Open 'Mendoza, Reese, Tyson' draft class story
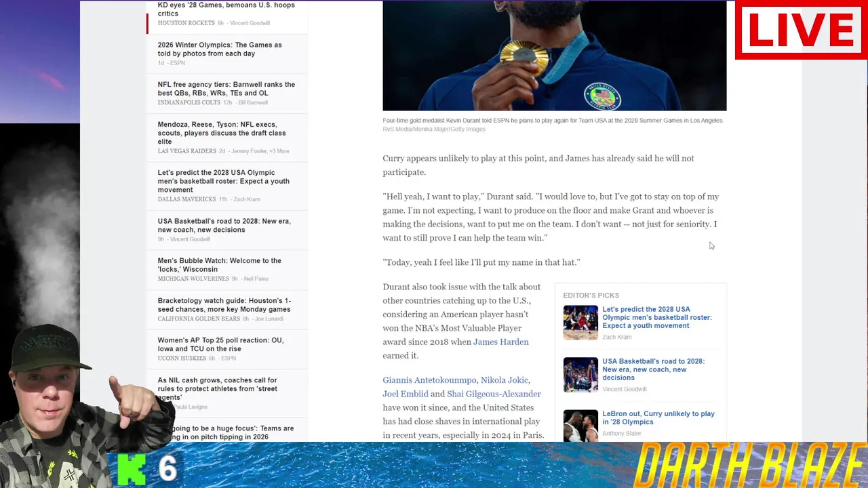Screen dimensions: 868x488 pos(222,133)
